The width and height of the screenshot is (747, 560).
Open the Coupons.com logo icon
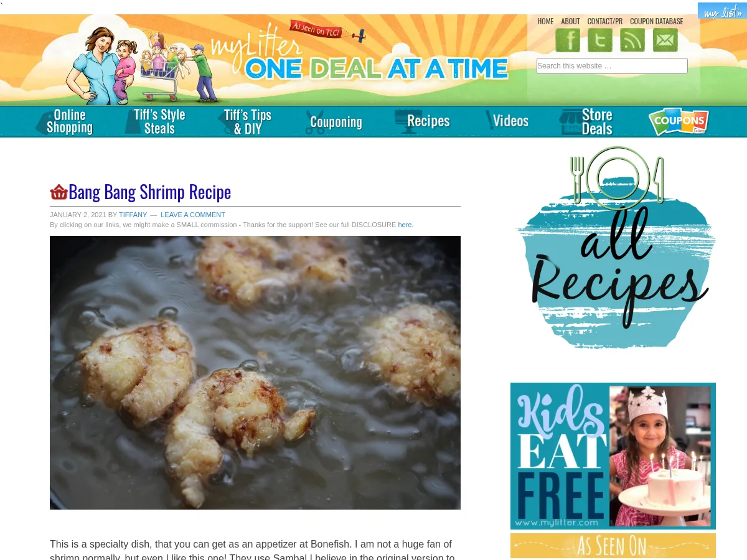point(679,121)
